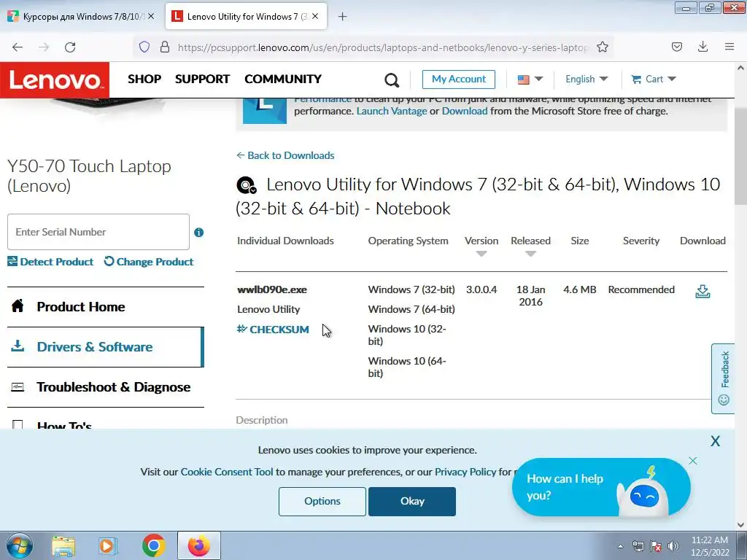
Task: Open Google Chrome from taskbar
Action: coord(153,545)
